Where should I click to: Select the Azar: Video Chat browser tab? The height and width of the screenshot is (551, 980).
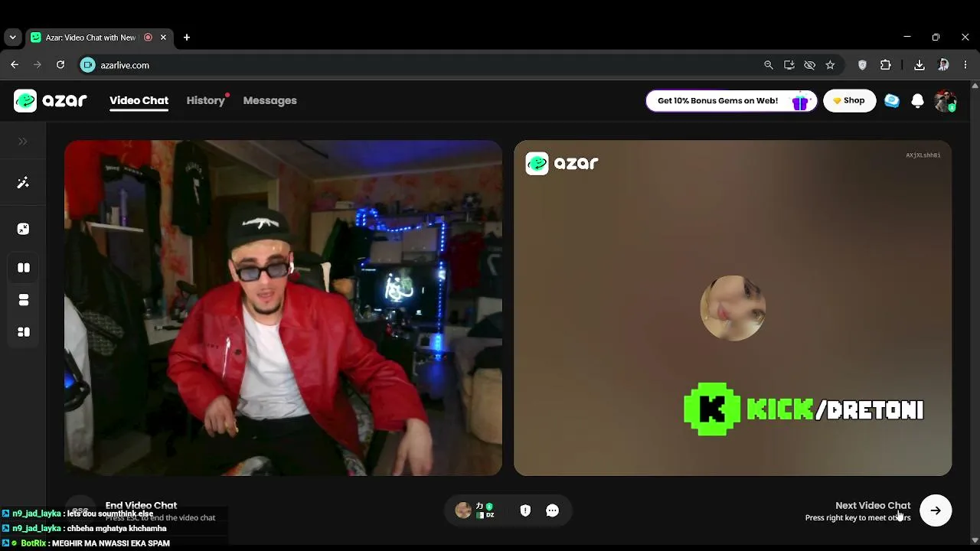click(x=99, y=37)
